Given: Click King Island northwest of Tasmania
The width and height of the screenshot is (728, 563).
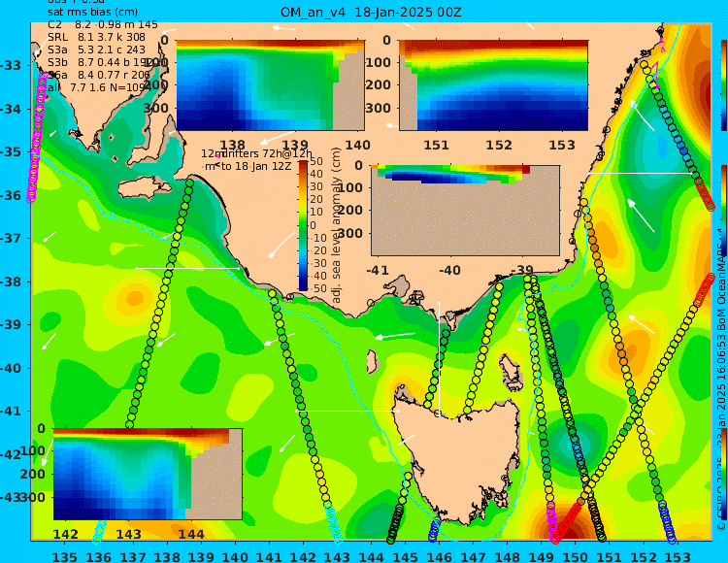Looking at the screenshot, I should coord(372,361).
